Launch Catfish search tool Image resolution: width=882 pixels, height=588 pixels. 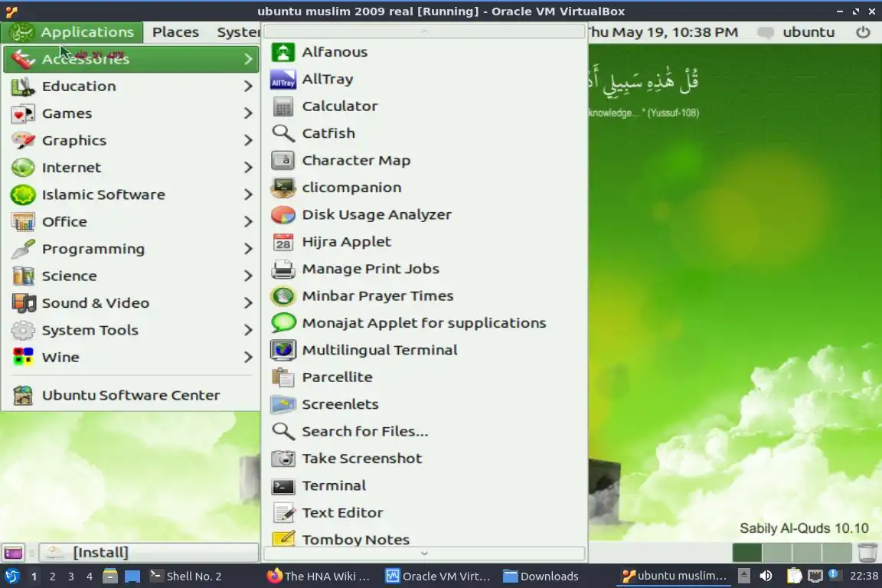pyautogui.click(x=424, y=133)
